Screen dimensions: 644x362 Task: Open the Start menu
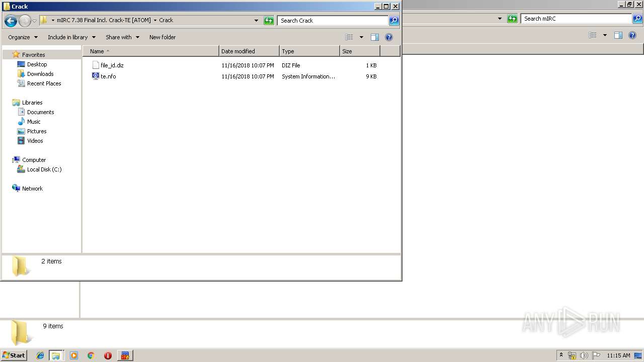click(14, 355)
